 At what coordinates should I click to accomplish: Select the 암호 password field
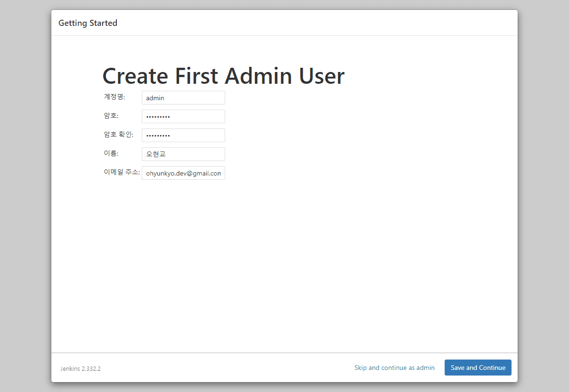pos(183,117)
